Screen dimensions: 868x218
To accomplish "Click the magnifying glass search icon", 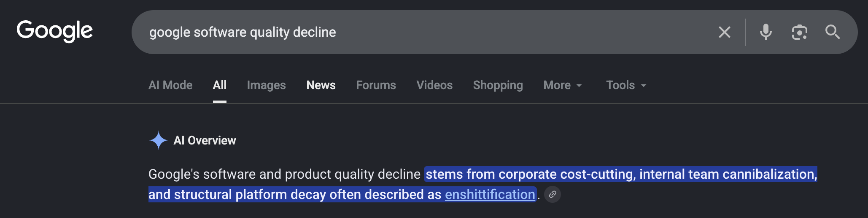I will tap(832, 32).
